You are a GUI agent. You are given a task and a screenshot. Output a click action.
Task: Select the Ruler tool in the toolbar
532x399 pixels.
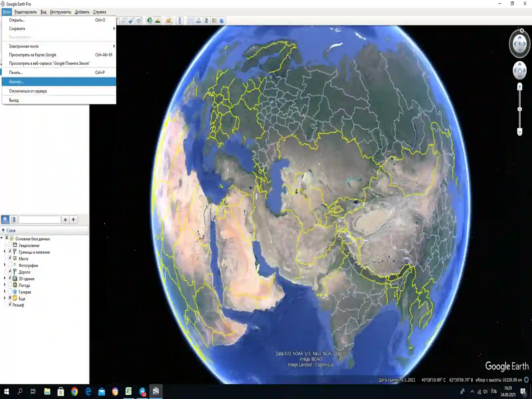click(180, 21)
